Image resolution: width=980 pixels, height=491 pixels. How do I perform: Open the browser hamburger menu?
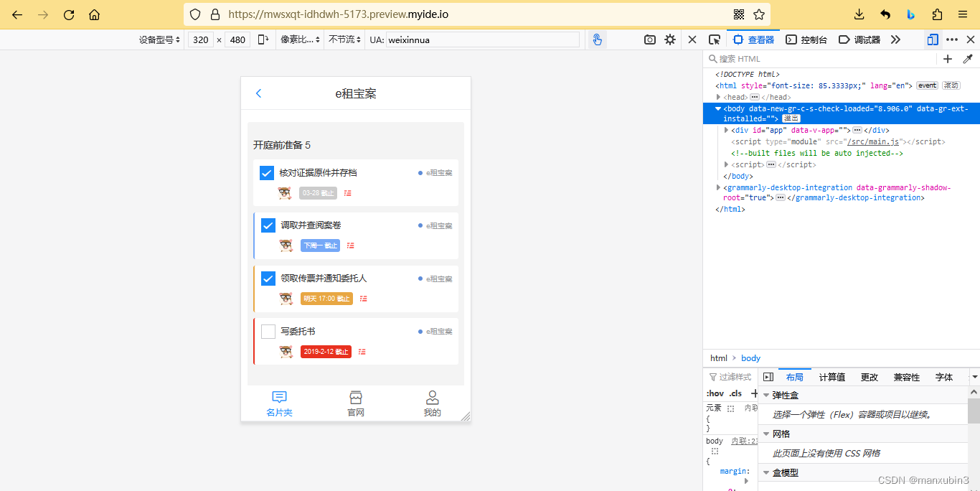coord(963,14)
